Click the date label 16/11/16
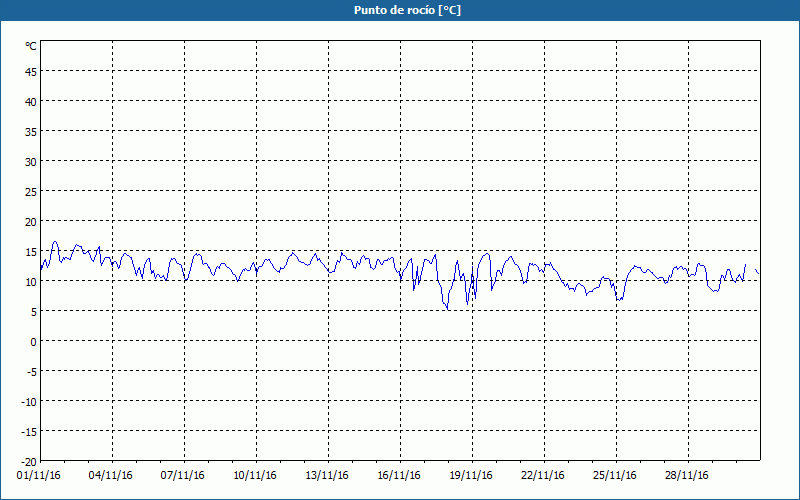The width and height of the screenshot is (800, 500). pos(399,476)
